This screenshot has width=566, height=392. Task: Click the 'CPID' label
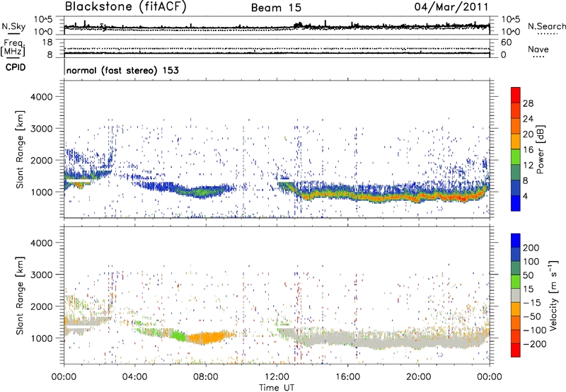[16, 67]
